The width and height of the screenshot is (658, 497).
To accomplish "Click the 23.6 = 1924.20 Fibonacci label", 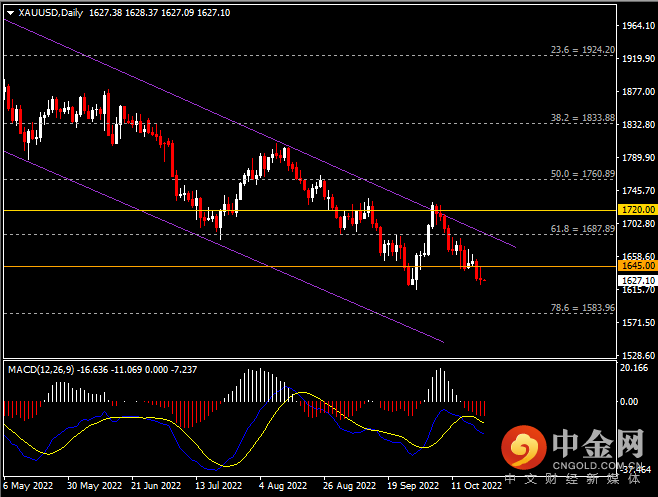I will click(x=582, y=50).
